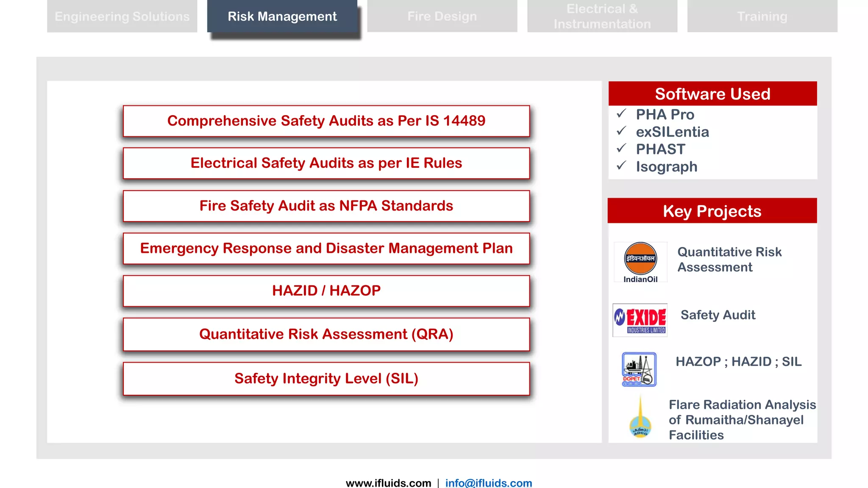Click checkmark beside PHAST
This screenshot has width=868, height=488.
(x=621, y=148)
